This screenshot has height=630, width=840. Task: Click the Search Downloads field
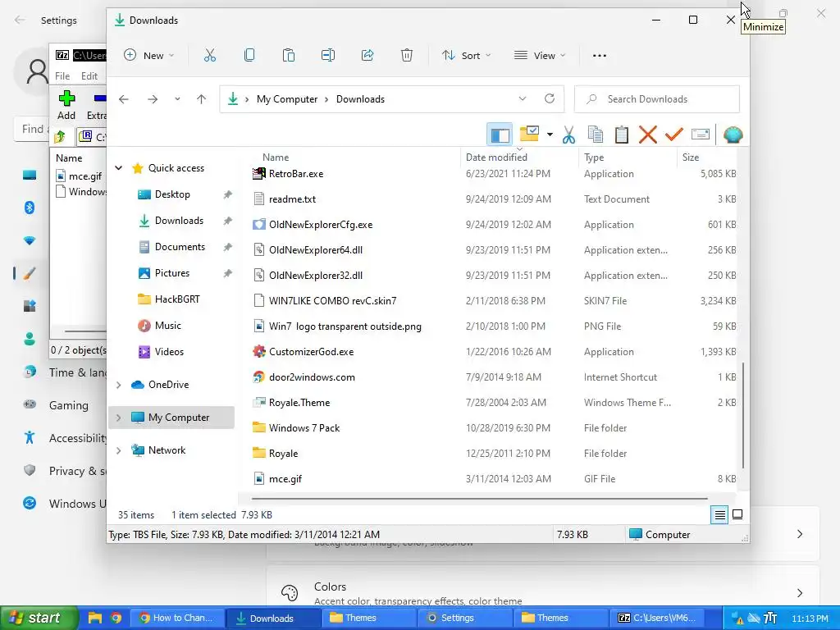click(x=657, y=99)
